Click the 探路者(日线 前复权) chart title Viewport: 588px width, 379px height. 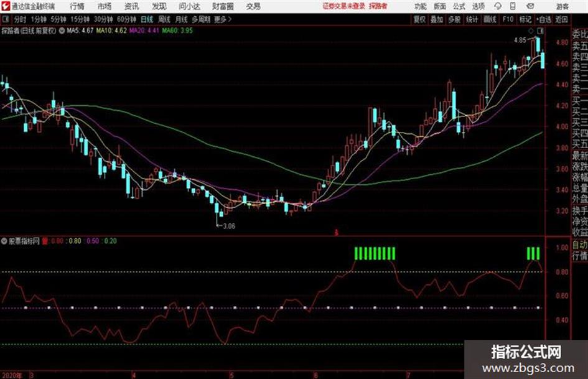29,30
